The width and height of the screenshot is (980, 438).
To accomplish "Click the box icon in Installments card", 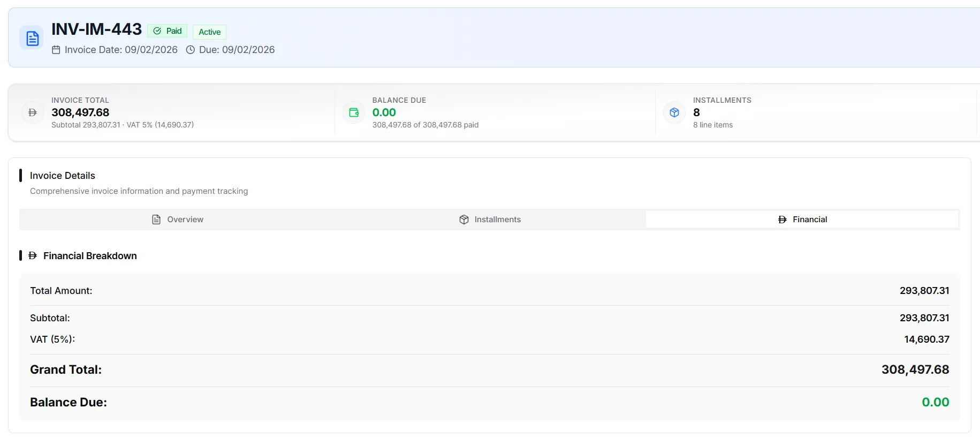I will click(x=674, y=112).
